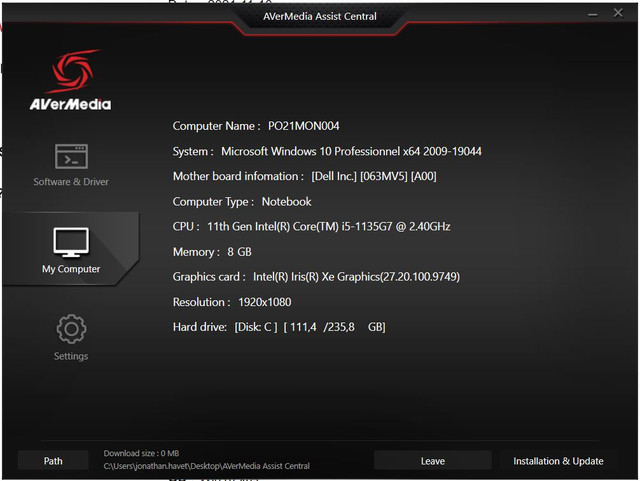Switch to the My Computer tab label
This screenshot has height=481, width=640.
71,269
